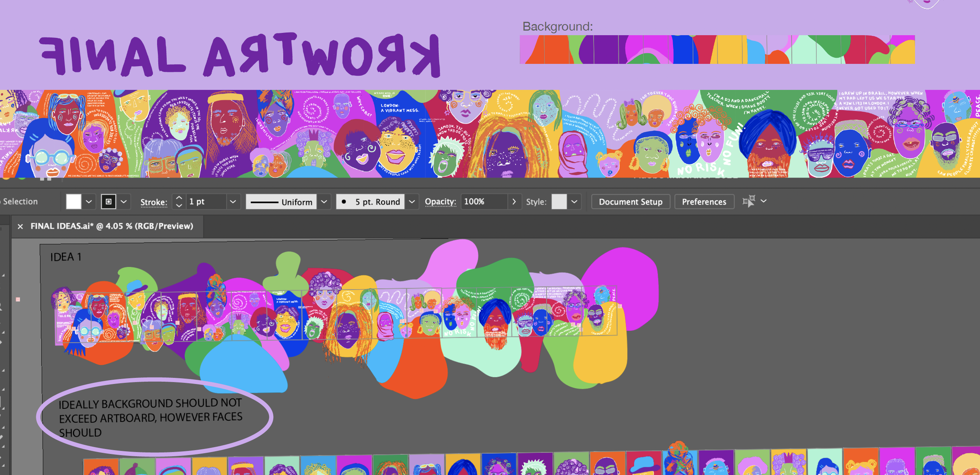Click the white fill color swatch
980x475 pixels.
(x=74, y=202)
